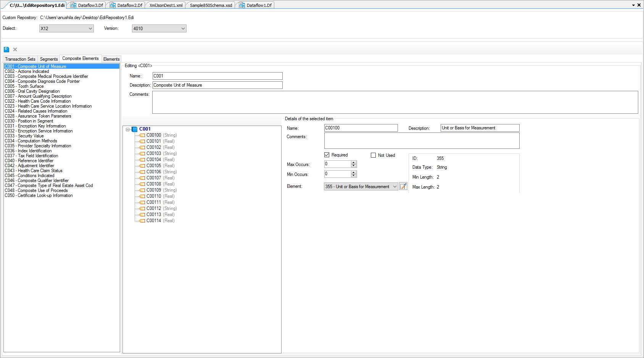This screenshot has width=644, height=358.
Task: Open the Sample850Schema.xsd document tab
Action: 211,5
